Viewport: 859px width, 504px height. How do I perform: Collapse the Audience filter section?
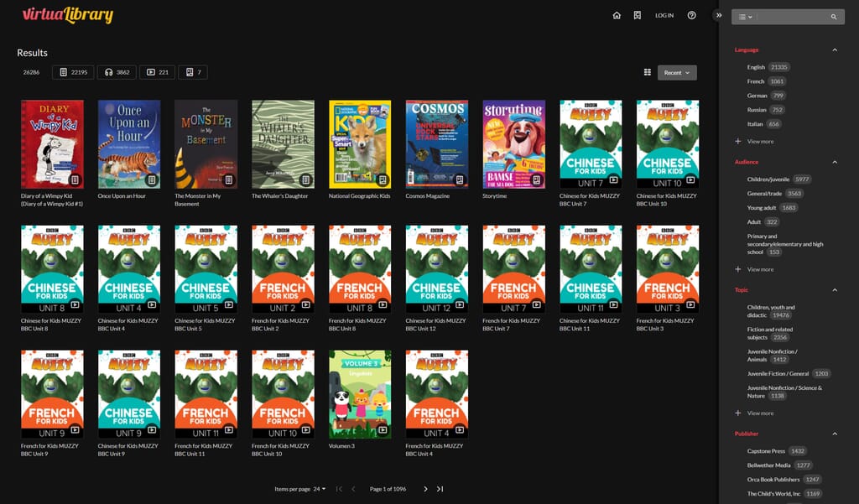(835, 162)
